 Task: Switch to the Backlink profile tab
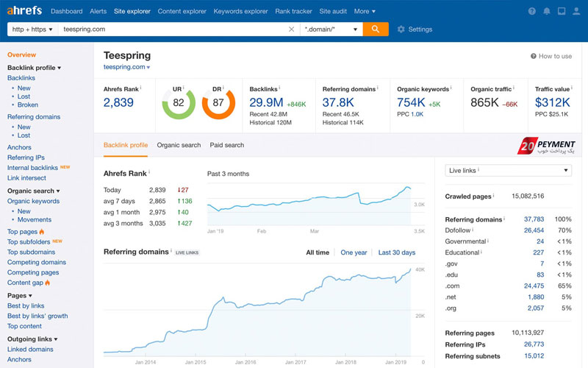click(x=126, y=145)
